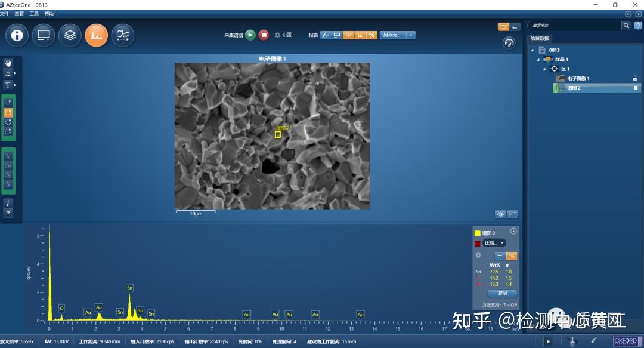
Task: Open the 比较 dropdown in spectrum panel
Action: [x=495, y=243]
